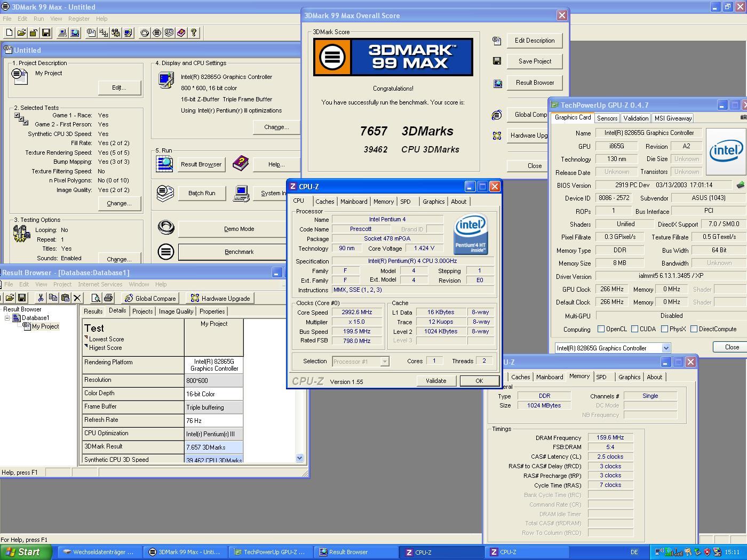
Task: Click the down arrow of results table scrollbar
Action: (299, 458)
